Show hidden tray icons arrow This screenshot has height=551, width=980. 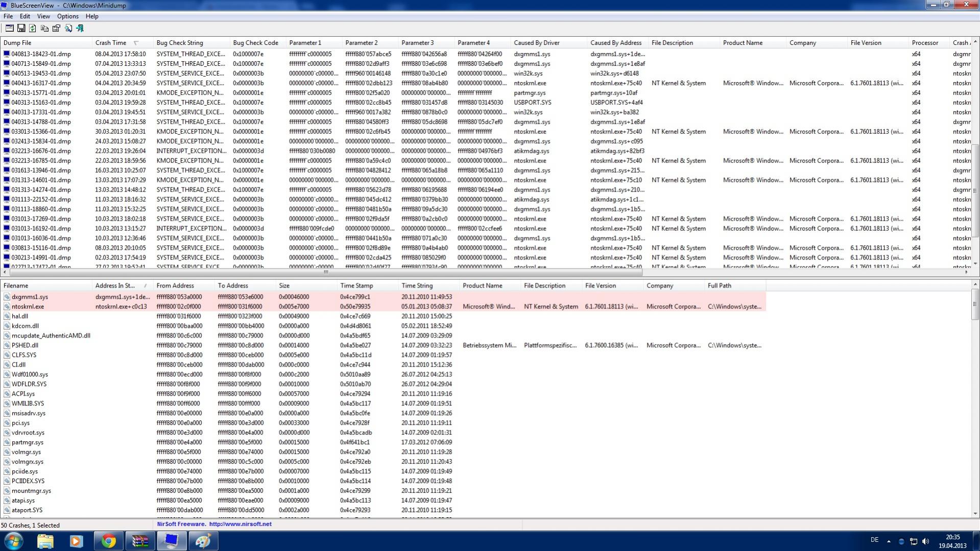point(889,541)
